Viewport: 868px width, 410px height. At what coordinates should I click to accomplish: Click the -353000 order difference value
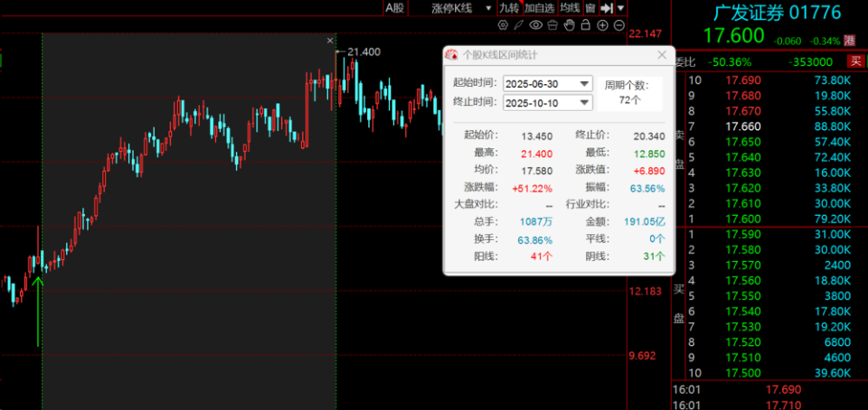(810, 62)
